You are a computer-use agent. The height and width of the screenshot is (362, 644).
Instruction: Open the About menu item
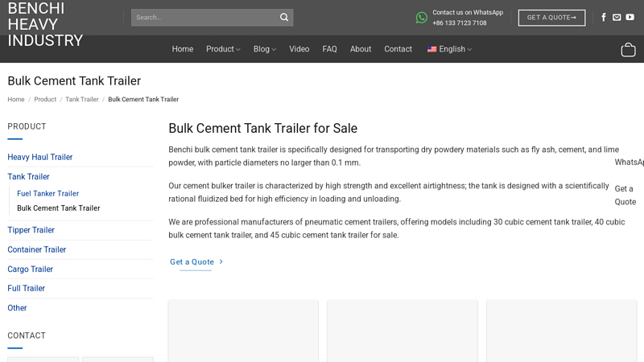(x=361, y=49)
